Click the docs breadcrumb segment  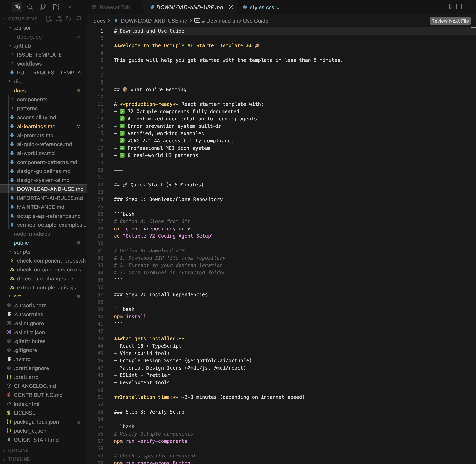pos(99,21)
